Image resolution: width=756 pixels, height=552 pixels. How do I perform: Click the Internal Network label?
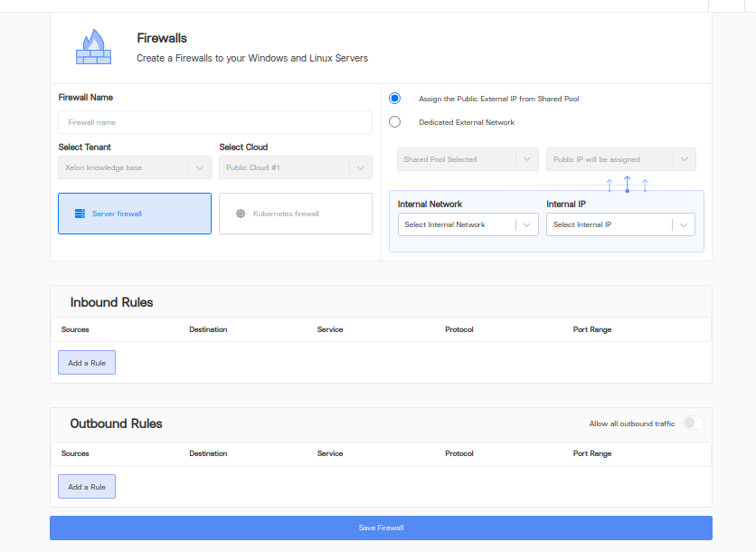coord(430,205)
